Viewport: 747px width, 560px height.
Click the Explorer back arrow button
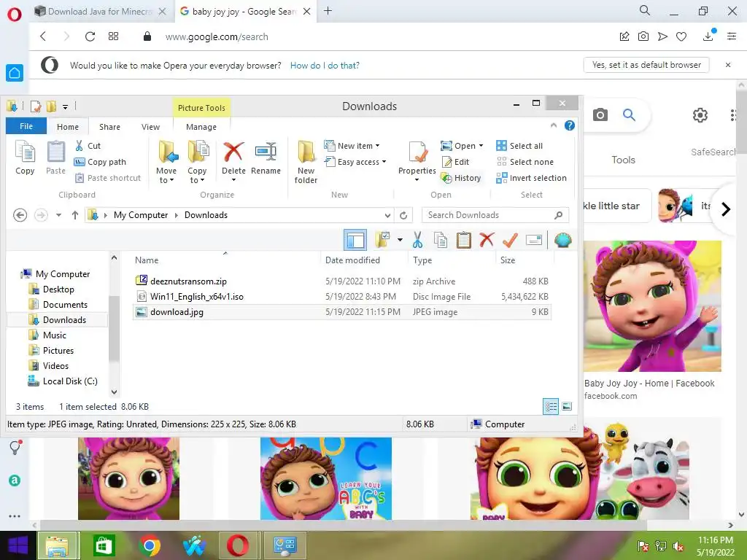tap(20, 215)
